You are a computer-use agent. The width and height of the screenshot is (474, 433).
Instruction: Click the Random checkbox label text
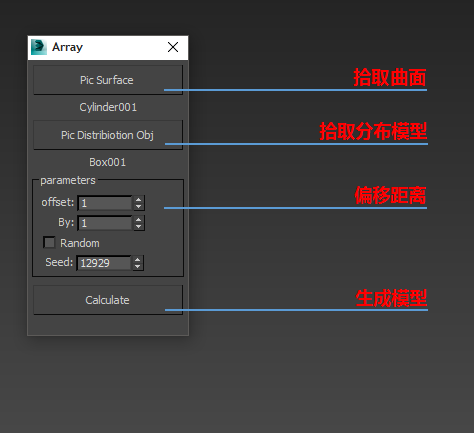coord(80,243)
